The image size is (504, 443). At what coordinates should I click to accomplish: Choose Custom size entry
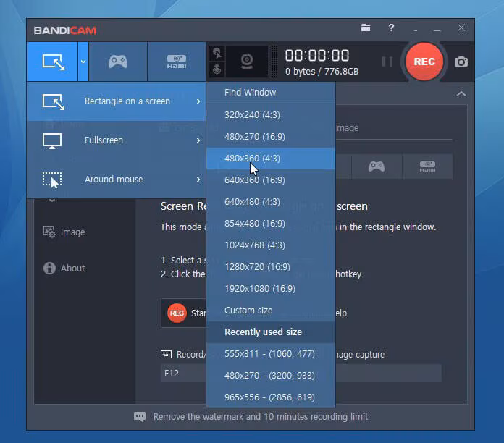(271, 311)
